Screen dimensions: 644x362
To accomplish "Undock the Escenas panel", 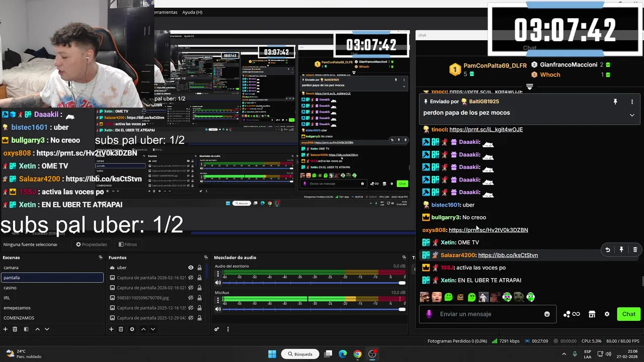I will 100,257.
